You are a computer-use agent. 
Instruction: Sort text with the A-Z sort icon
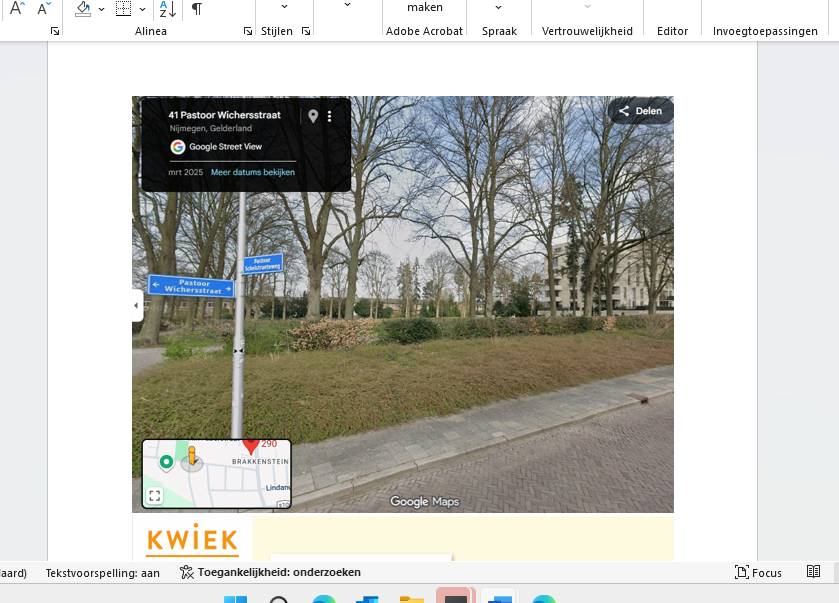tap(167, 9)
